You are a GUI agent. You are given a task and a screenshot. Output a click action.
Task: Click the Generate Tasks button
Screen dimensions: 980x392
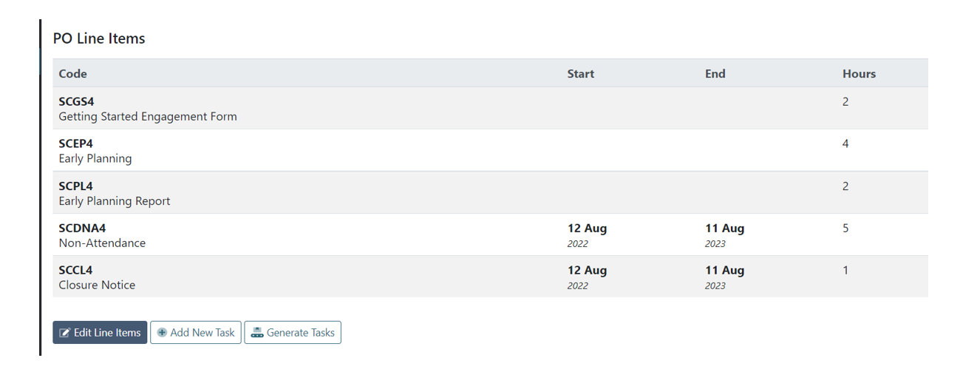tap(293, 332)
